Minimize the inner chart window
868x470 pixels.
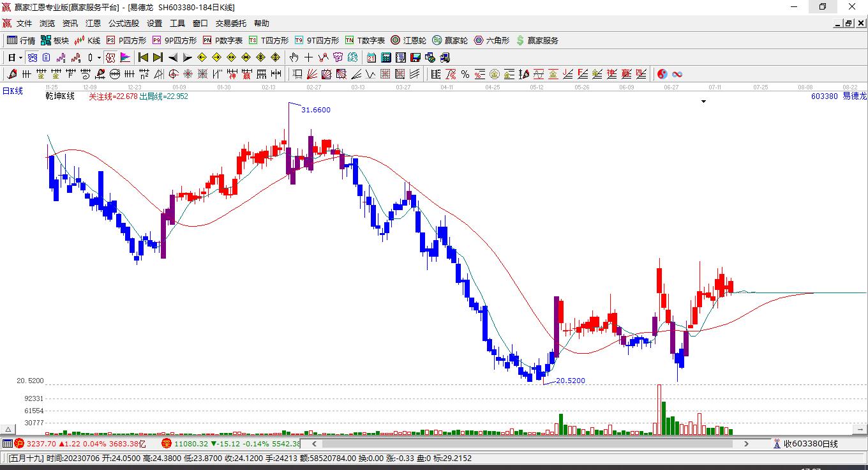pos(838,24)
